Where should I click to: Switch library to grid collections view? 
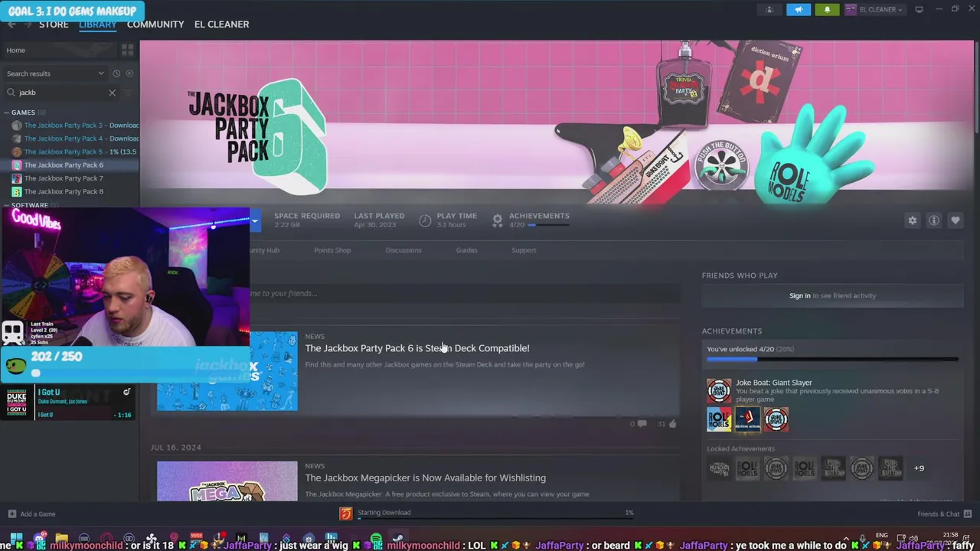(x=127, y=50)
